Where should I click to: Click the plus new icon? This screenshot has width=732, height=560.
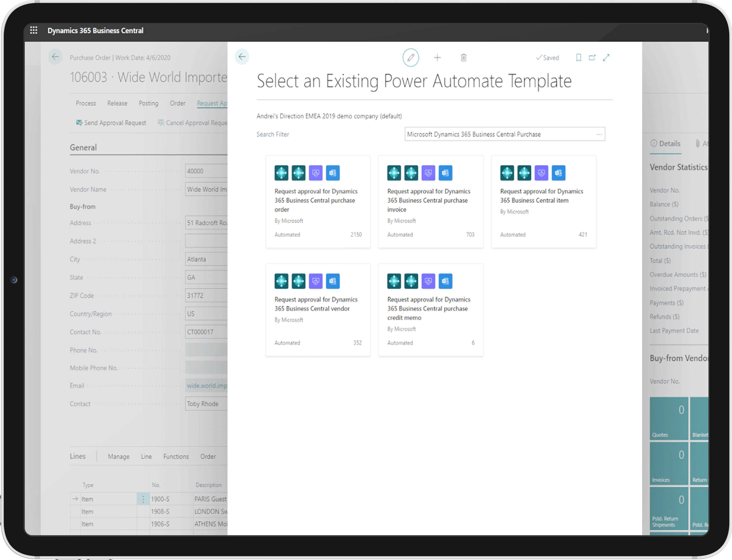[438, 58]
